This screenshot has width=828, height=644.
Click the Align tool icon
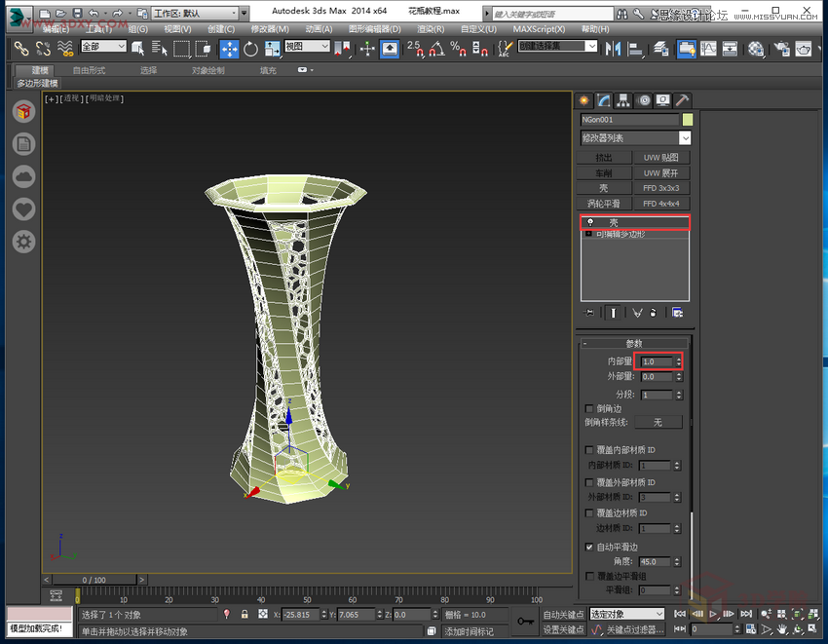[x=635, y=49]
